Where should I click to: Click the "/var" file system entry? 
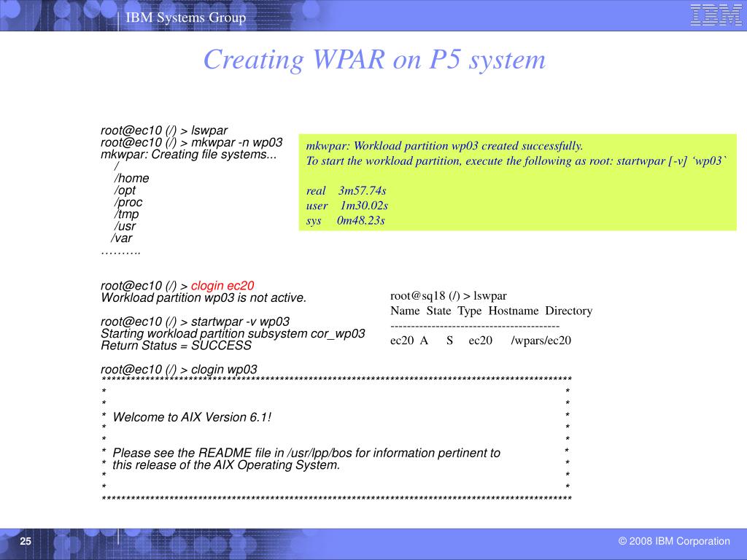[x=122, y=238]
